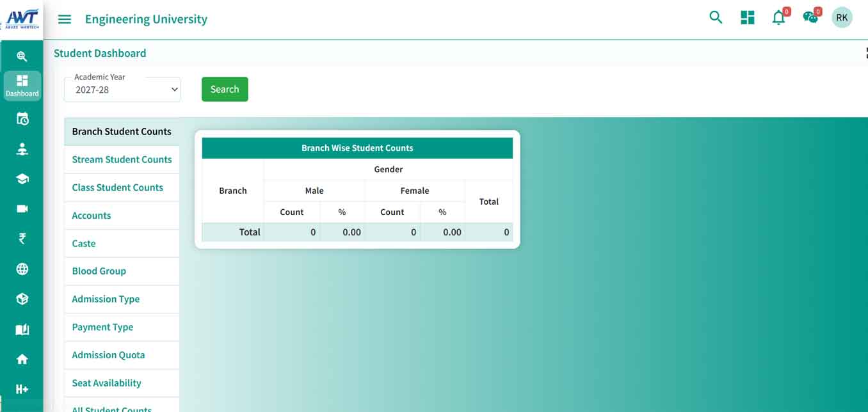Image resolution: width=868 pixels, height=412 pixels.
Task: Click the Admission Quota tab
Action: coord(108,355)
